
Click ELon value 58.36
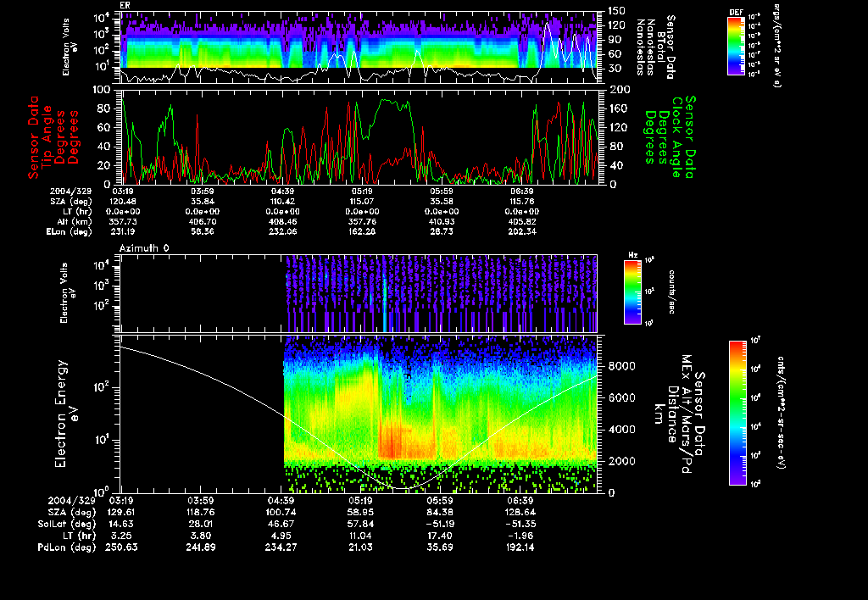(203, 232)
